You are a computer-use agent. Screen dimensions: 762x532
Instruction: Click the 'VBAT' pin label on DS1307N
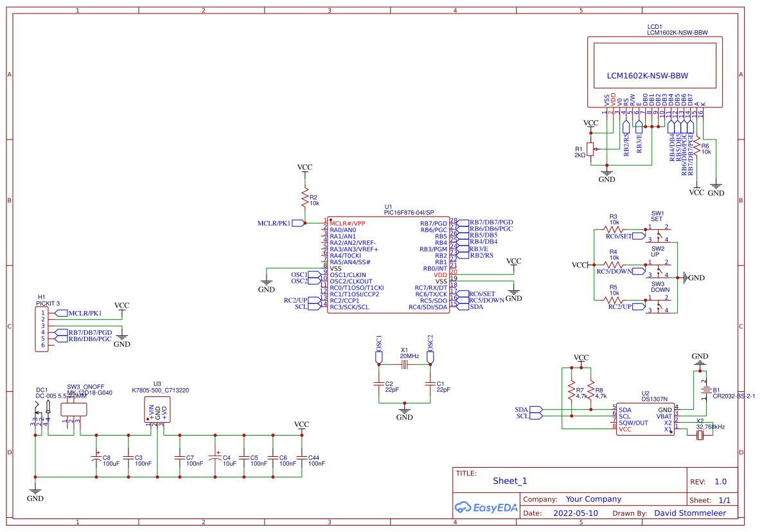coord(664,416)
